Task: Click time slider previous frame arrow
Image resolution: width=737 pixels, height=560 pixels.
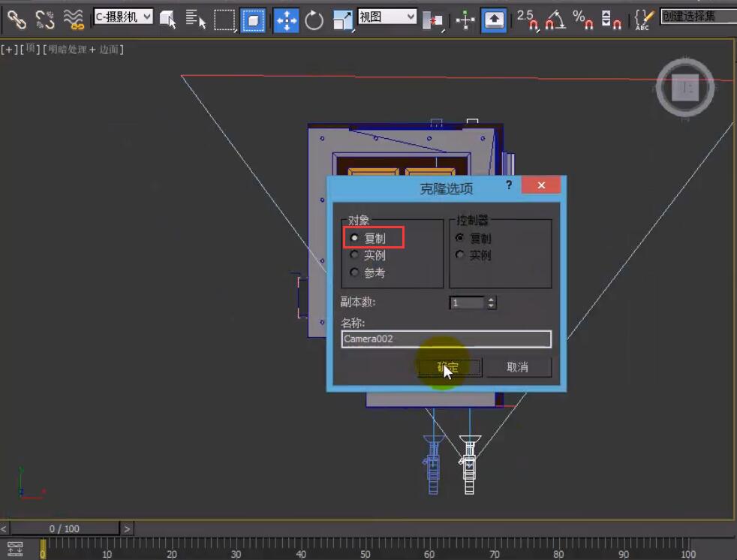Action: pos(4,528)
